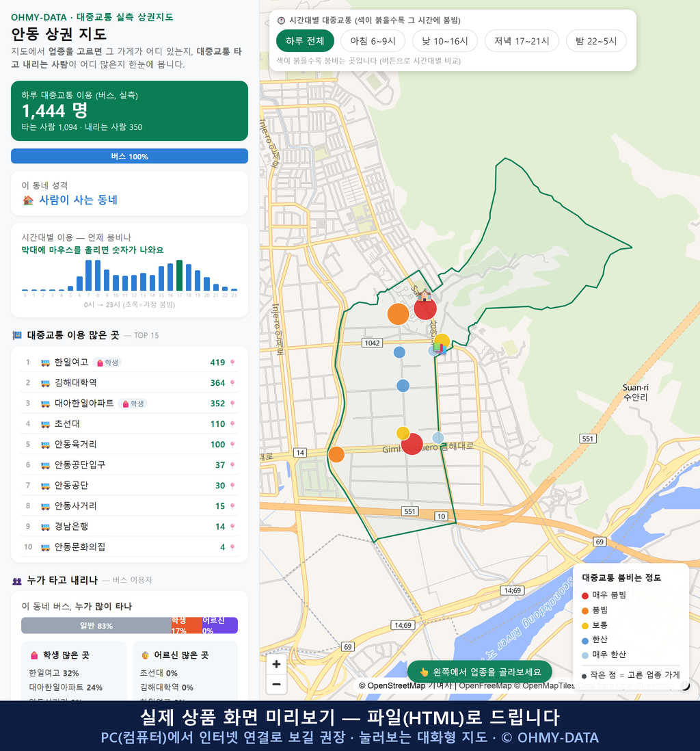The width and height of the screenshot is (700, 751).
Task: Click the bus icon in the 초선대 row
Action: coord(46,424)
